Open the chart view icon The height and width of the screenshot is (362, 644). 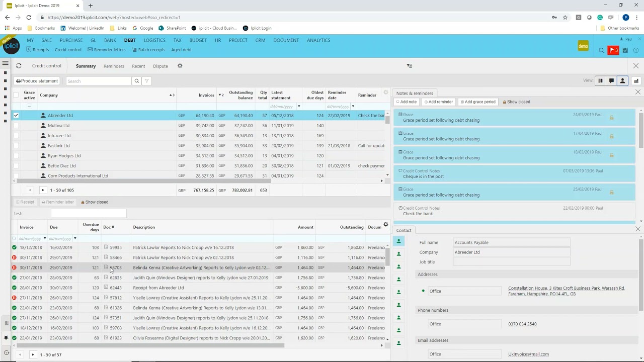click(636, 81)
